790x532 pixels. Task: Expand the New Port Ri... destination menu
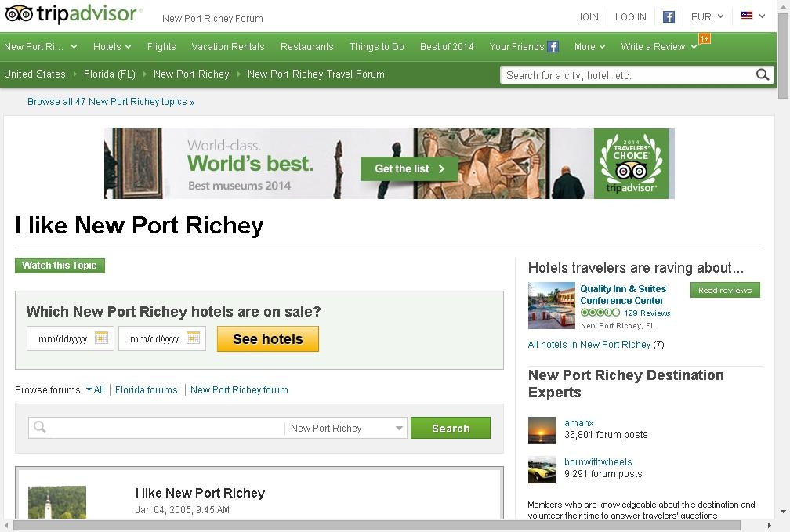click(40, 47)
